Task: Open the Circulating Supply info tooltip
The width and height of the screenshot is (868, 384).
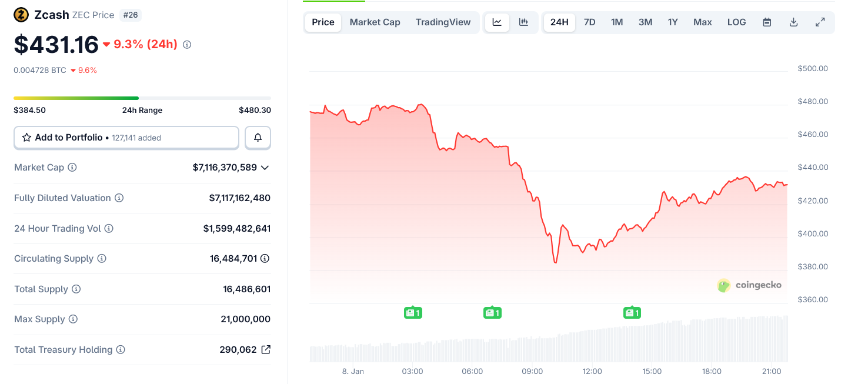Action: [x=102, y=258]
